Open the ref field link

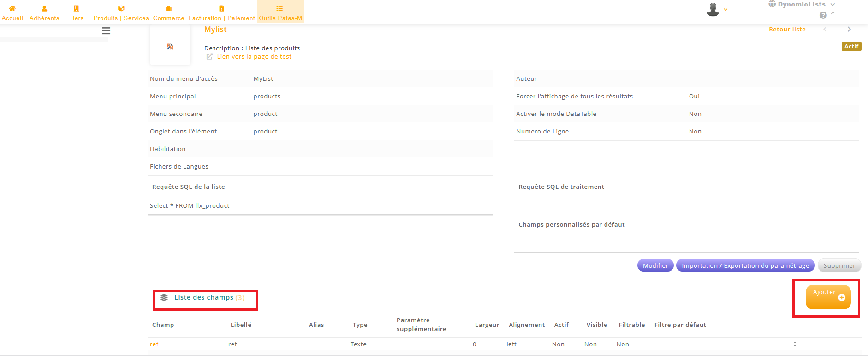154,344
